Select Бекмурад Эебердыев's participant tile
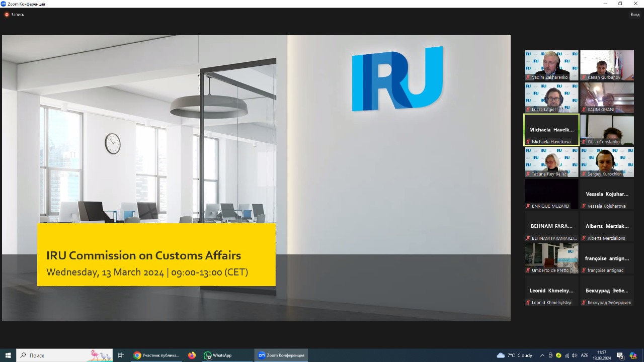This screenshot has height=362, width=644. click(x=607, y=291)
